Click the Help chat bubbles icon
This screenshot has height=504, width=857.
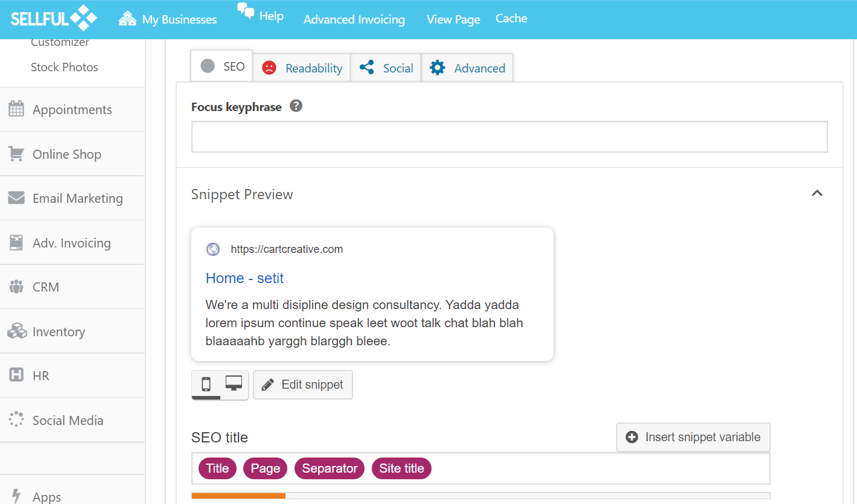(x=246, y=11)
